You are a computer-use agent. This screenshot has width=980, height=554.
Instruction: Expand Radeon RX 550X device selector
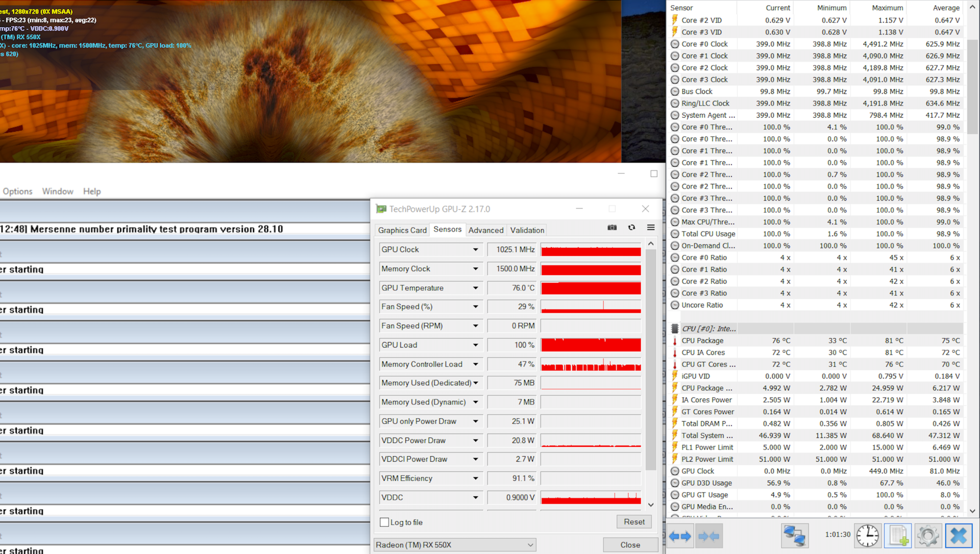click(530, 545)
